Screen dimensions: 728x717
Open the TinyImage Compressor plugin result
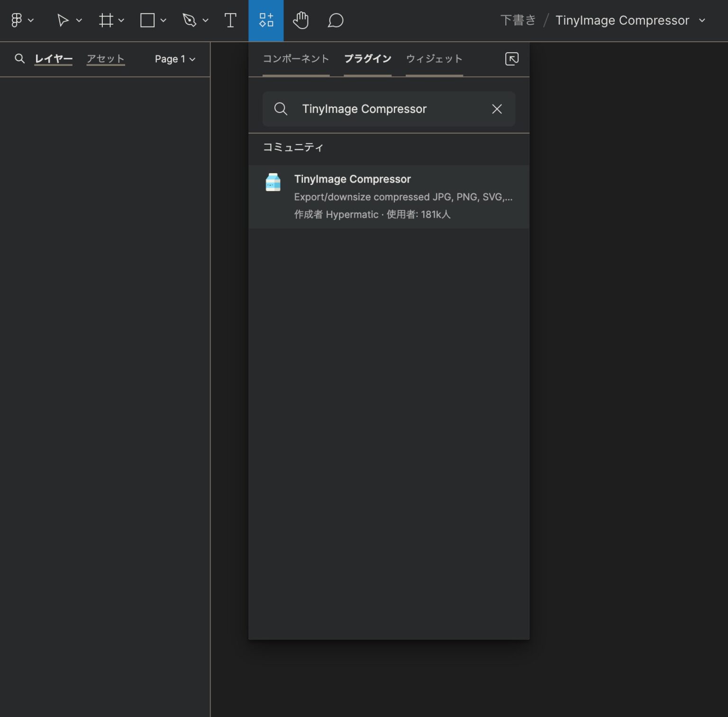click(x=389, y=196)
